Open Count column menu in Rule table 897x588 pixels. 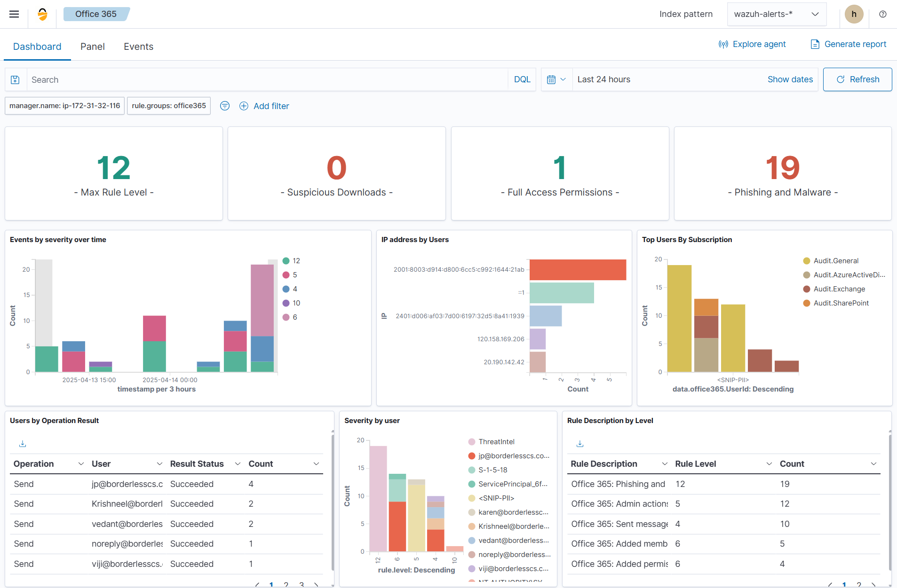pos(873,464)
